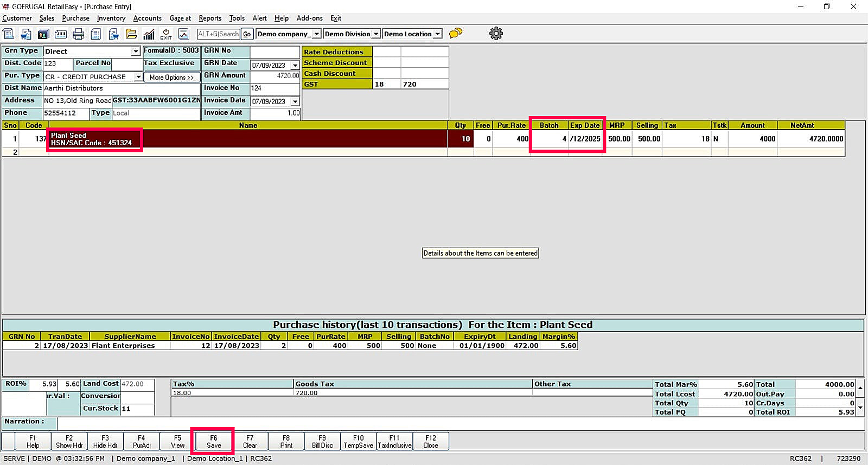Click the Invoice Amt field showing 1.00
This screenshot has height=465, width=868.
[275, 113]
